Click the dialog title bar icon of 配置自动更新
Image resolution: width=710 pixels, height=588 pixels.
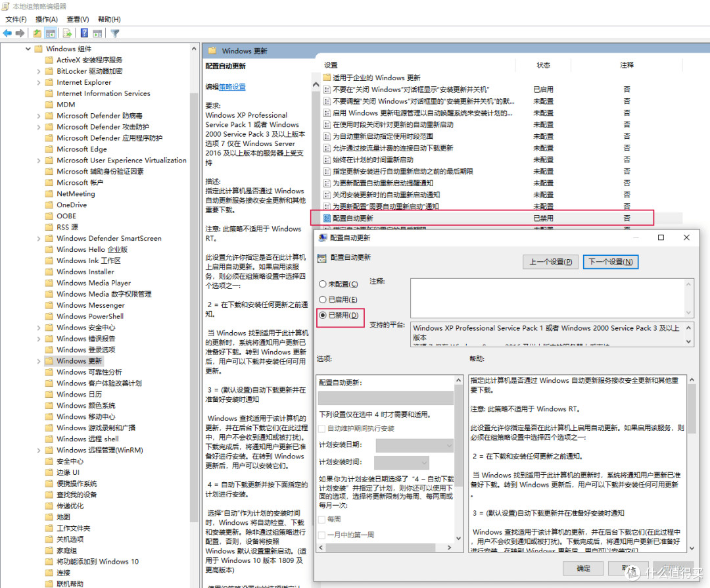coord(323,238)
